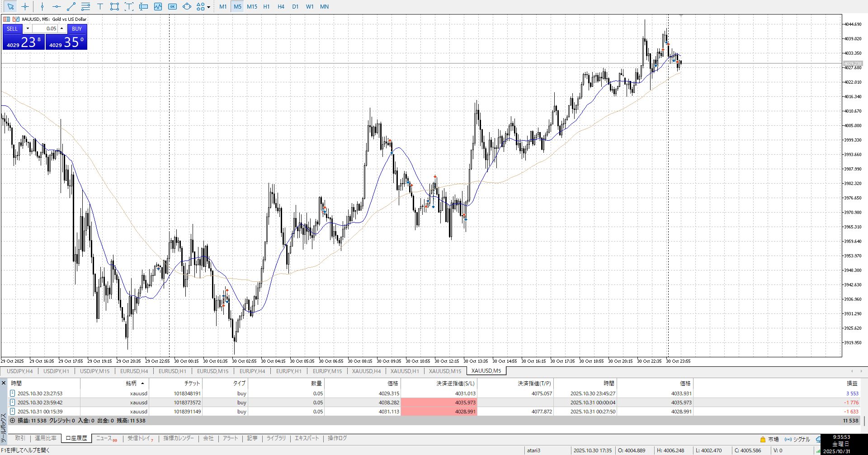Choose the horizontal line drawing tool
Viewport: 868px width, 455px height.
point(57,6)
